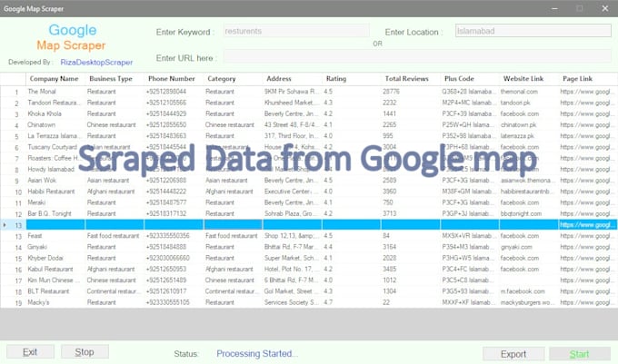Select website cell 'themonal.com'
The image size is (618, 364).
529,92
